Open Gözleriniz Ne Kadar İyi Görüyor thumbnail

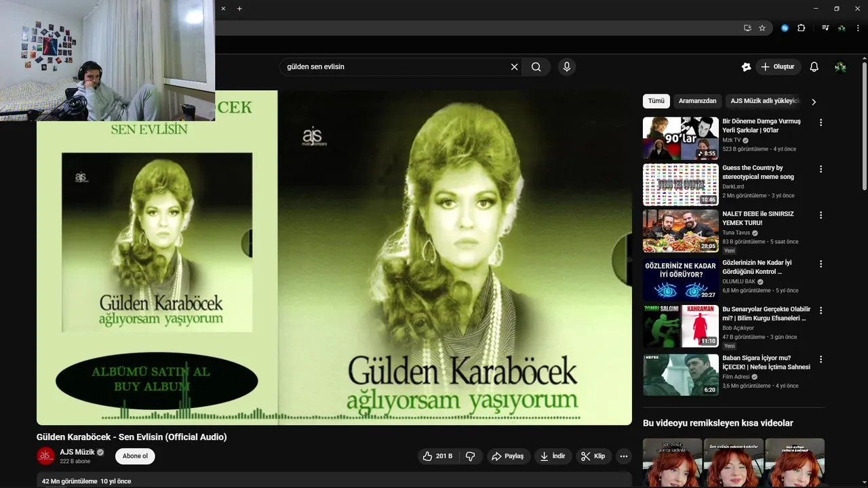pyautogui.click(x=681, y=280)
